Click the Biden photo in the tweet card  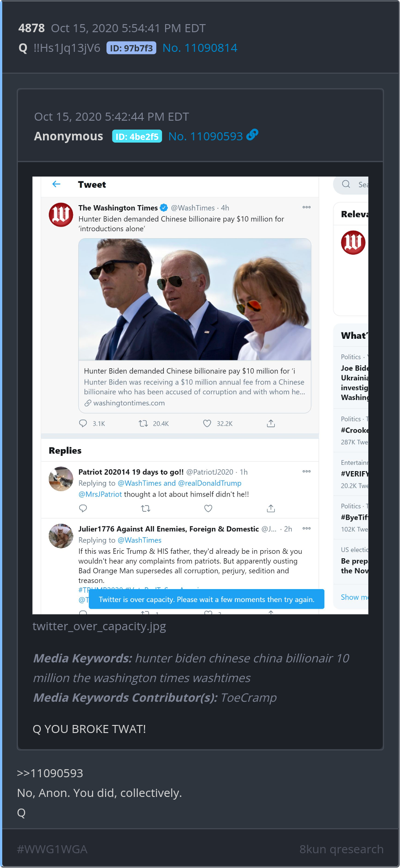[x=195, y=299]
